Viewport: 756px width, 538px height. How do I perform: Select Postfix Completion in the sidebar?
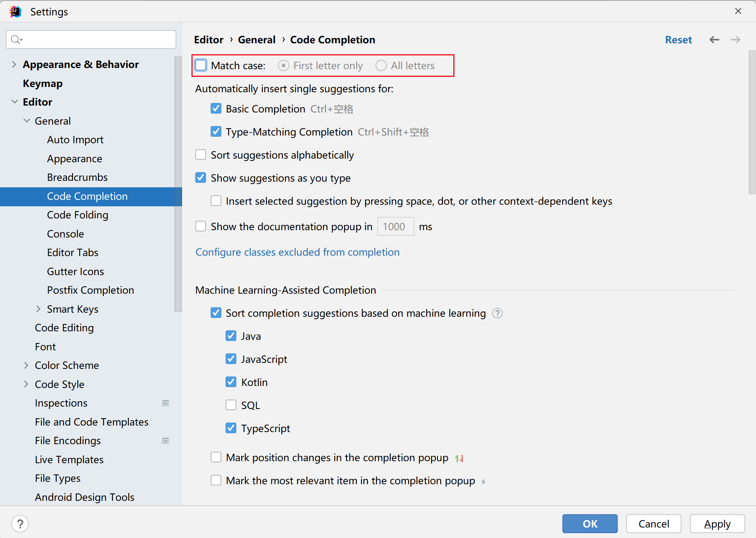click(x=90, y=290)
